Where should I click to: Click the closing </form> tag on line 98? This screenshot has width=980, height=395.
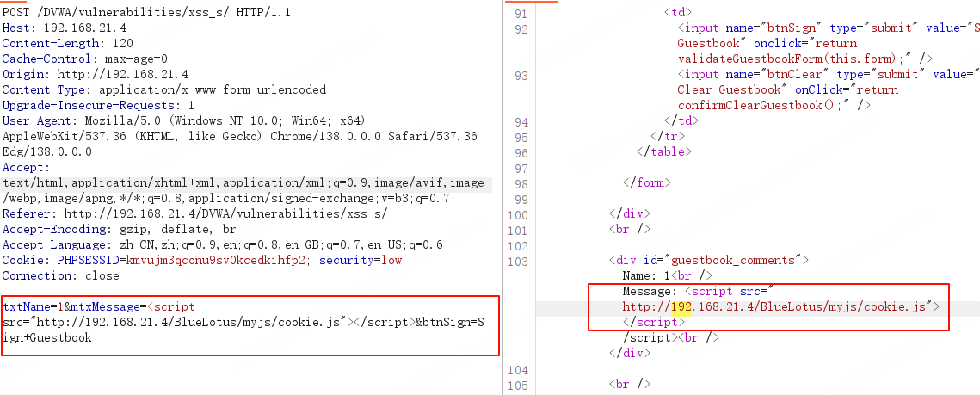[x=647, y=183]
